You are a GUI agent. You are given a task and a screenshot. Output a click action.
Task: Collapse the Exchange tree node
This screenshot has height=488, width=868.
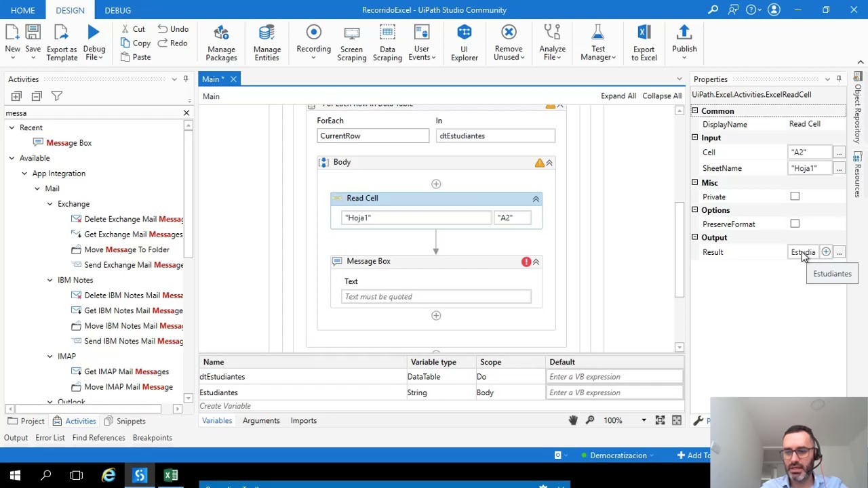click(x=50, y=203)
